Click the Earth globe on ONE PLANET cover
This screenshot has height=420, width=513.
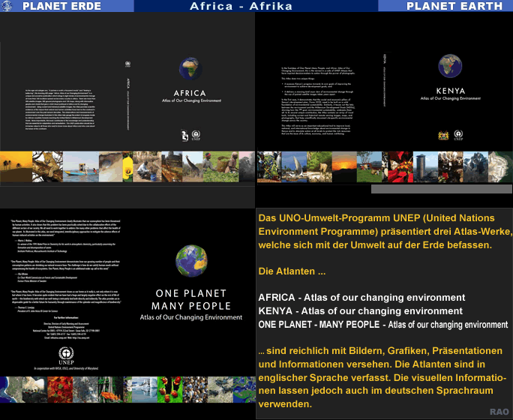pos(191,261)
